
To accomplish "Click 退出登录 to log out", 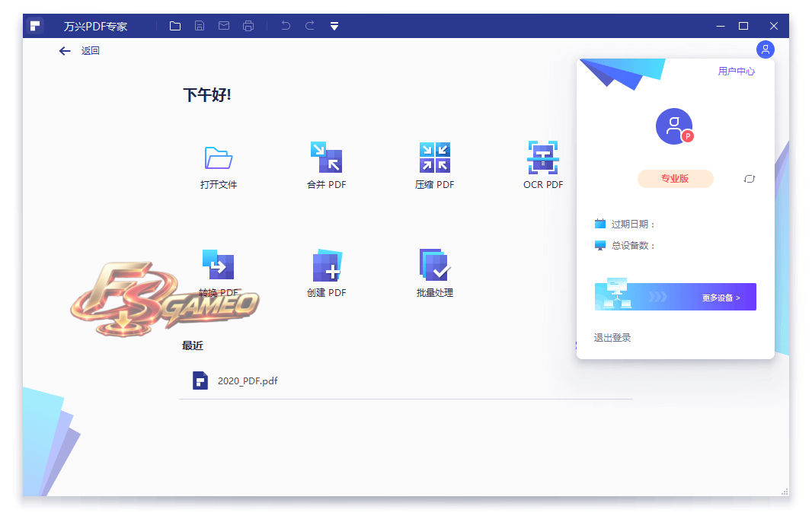I will [x=612, y=338].
